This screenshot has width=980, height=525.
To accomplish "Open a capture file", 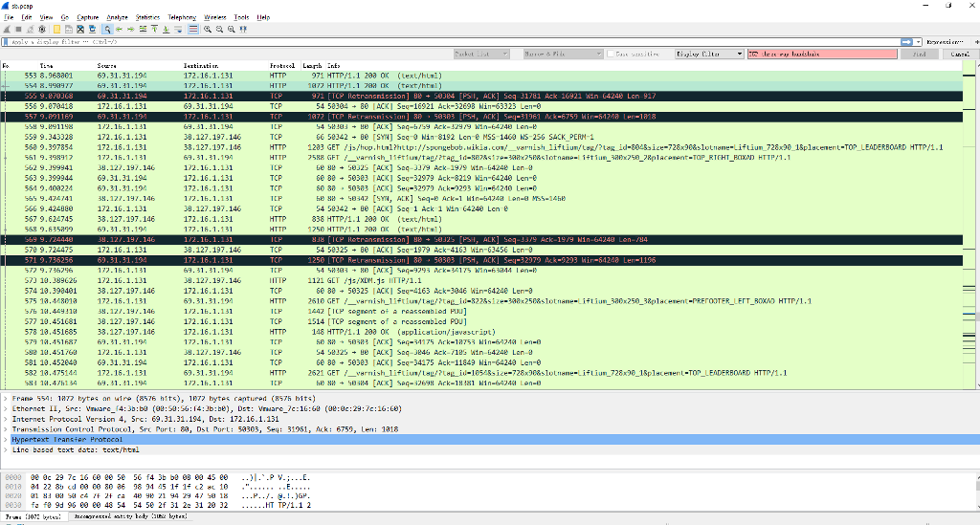I will pos(56,30).
